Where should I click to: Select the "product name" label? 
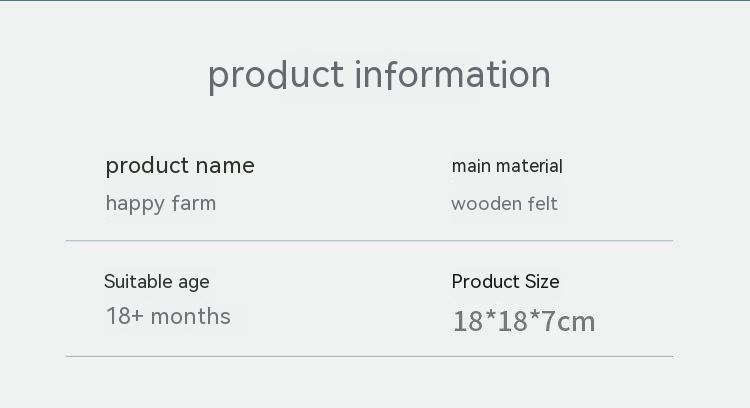180,166
